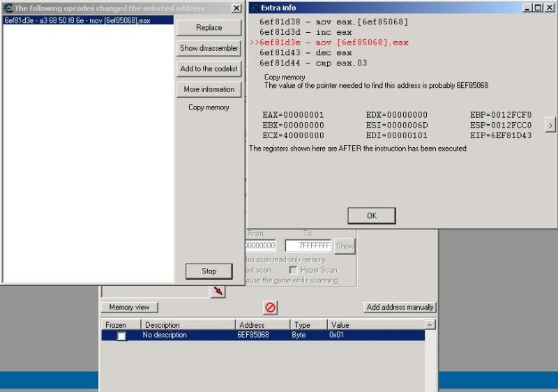Toggle the Frozen checkbox for address 6EF85068
The height and width of the screenshot is (392, 558).
tap(121, 336)
